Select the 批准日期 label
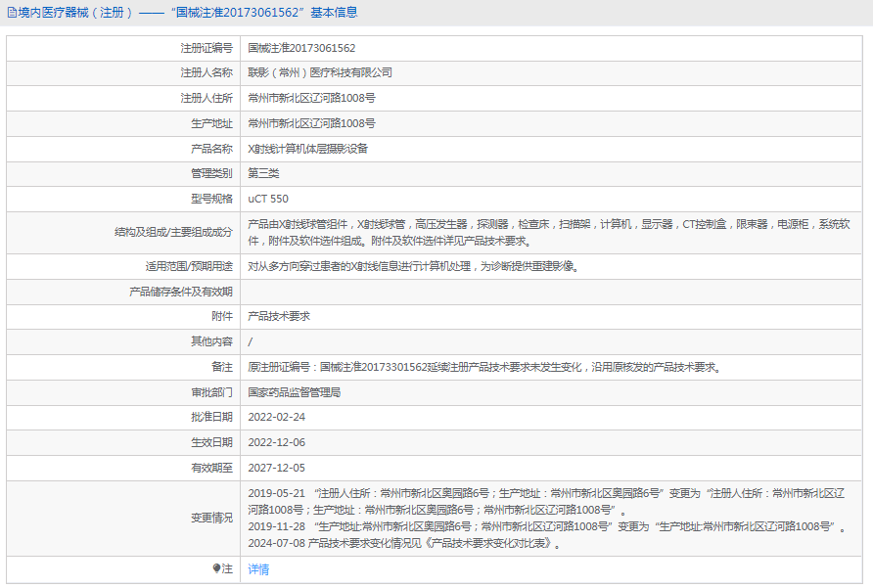Image resolution: width=873 pixels, height=588 pixels. click(211, 417)
